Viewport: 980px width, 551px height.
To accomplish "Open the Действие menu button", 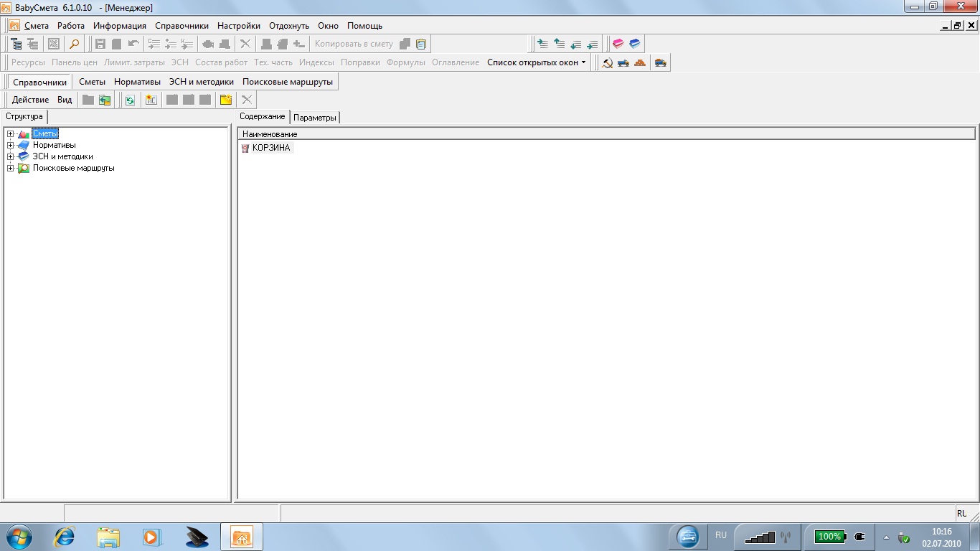I will (x=30, y=100).
